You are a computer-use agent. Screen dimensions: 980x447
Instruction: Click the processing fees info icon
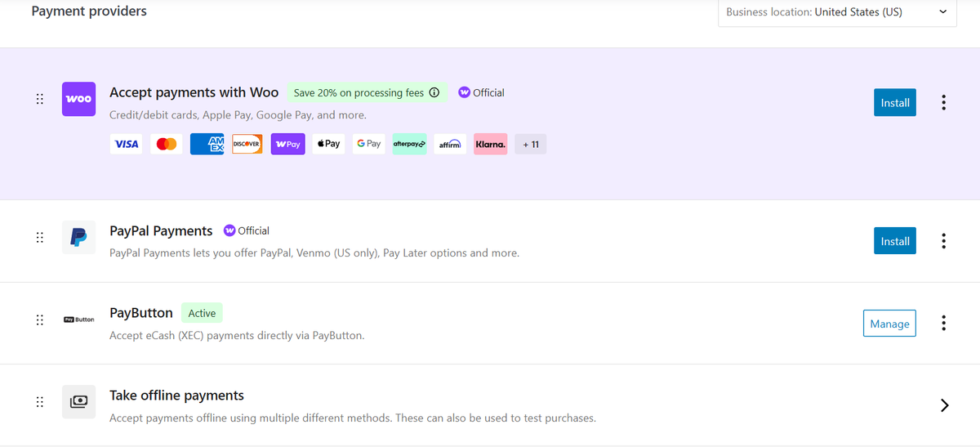point(434,92)
